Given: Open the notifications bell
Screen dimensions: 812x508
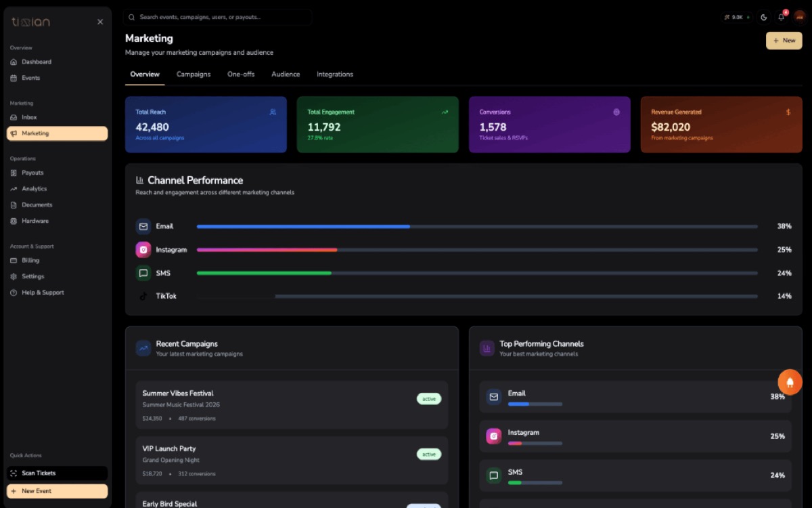Looking at the screenshot, I should [x=781, y=17].
